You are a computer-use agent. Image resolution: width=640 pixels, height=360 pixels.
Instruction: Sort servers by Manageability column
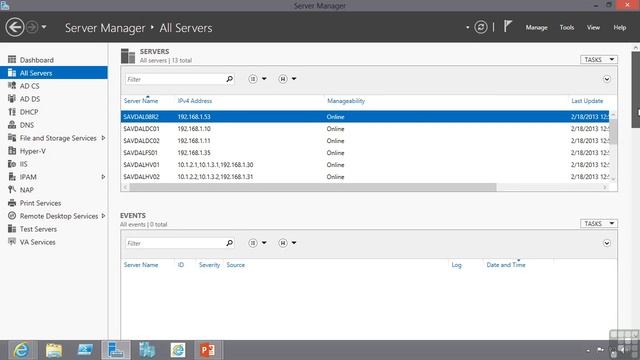click(x=346, y=101)
